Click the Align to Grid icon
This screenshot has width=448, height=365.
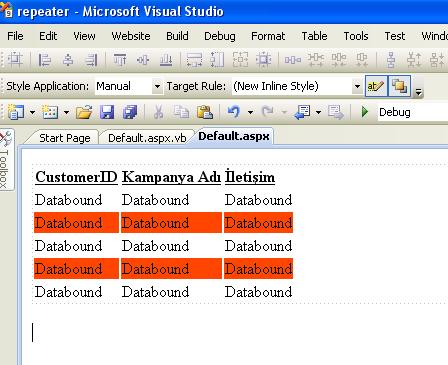[x=15, y=60]
